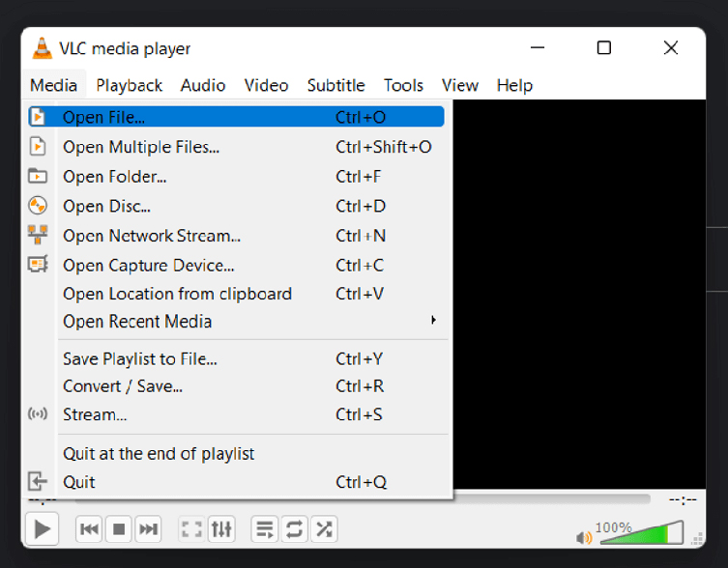
Task: Choose Stream... menu entry
Action: (236, 414)
